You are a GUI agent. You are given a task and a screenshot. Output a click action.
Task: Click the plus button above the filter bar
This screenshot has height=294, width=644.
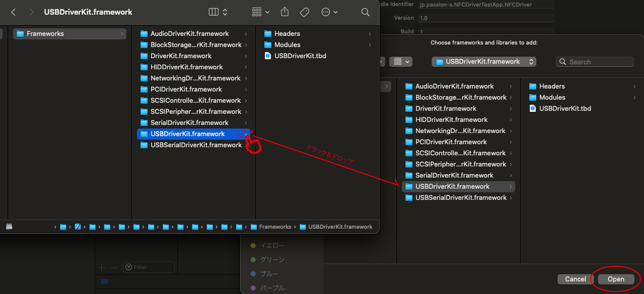pos(102,267)
